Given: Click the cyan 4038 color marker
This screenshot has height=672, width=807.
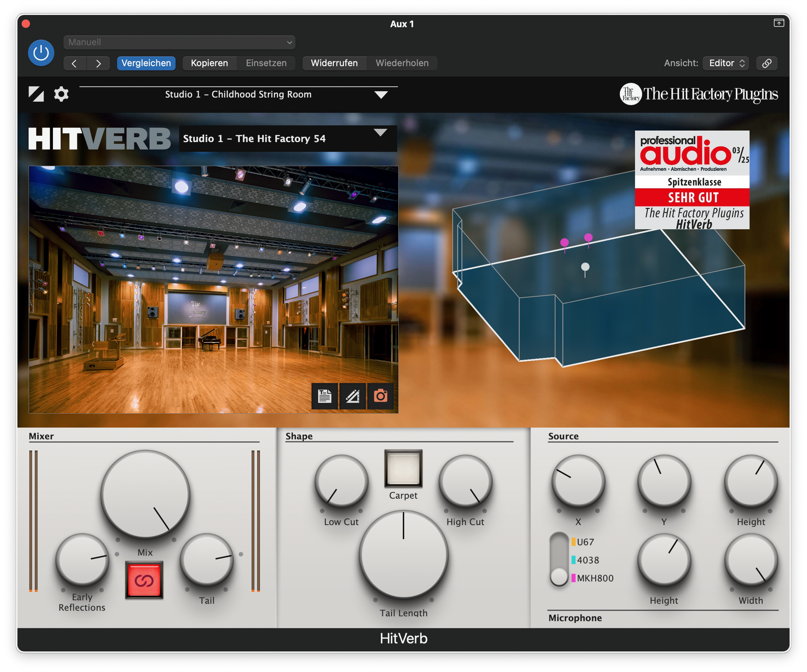Looking at the screenshot, I should [573, 560].
